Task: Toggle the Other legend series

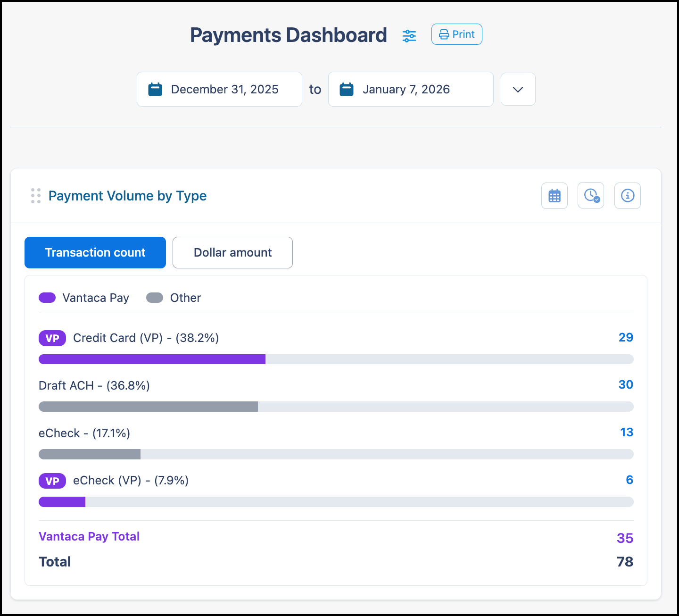Action: tap(174, 298)
